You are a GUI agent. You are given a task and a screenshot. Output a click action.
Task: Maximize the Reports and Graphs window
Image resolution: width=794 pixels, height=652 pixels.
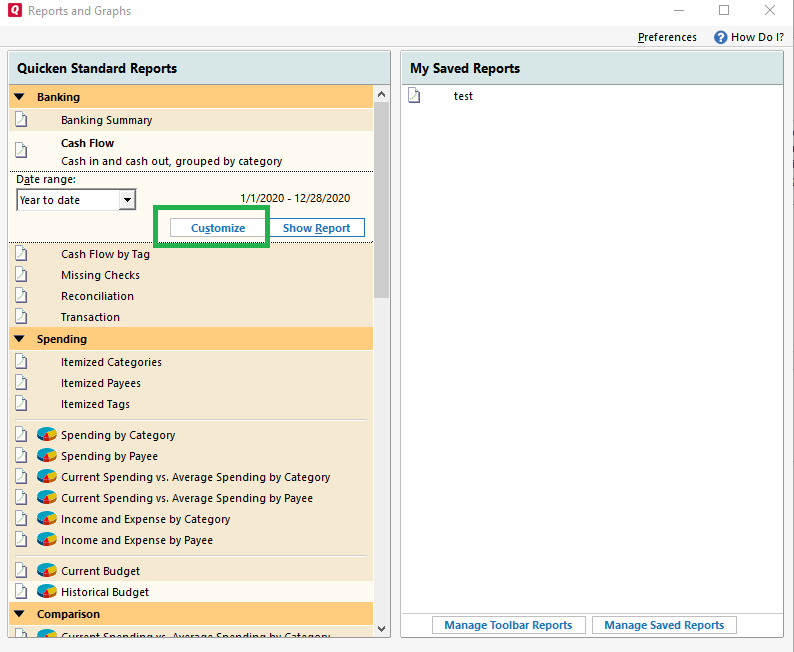point(724,10)
